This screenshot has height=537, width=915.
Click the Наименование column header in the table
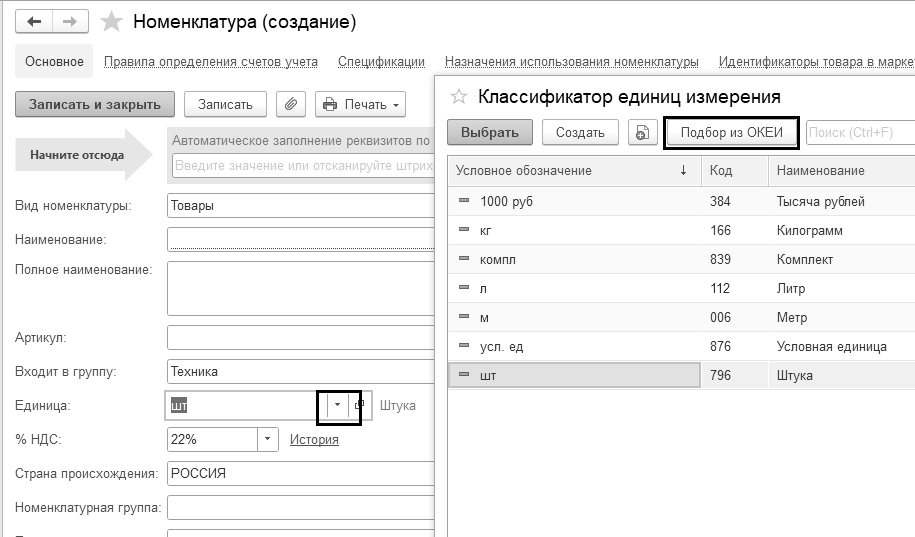coord(841,170)
